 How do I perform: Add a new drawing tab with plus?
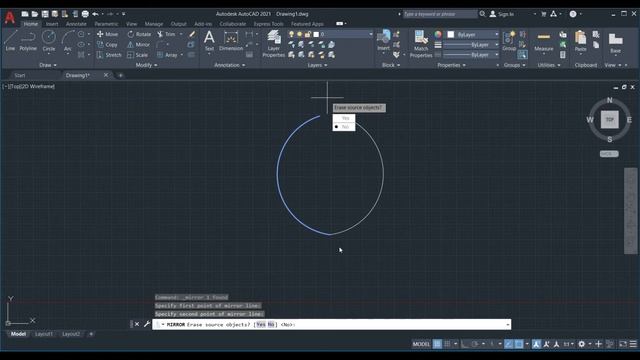click(120, 75)
